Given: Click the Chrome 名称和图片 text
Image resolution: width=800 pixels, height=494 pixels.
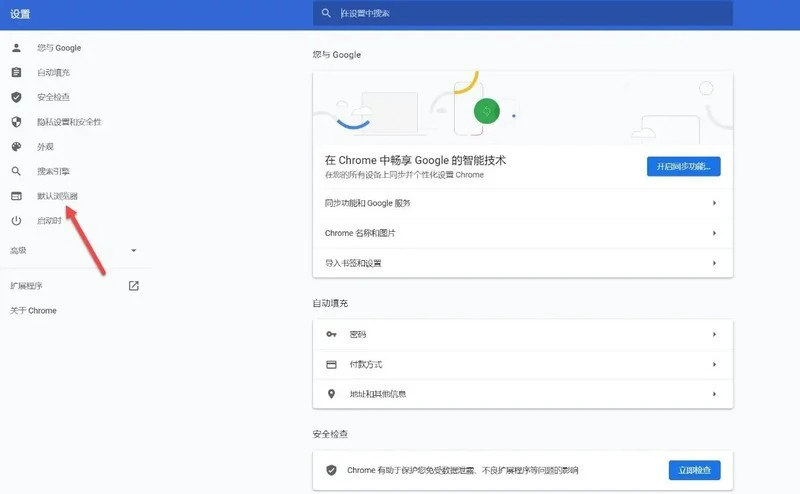Looking at the screenshot, I should (360, 233).
